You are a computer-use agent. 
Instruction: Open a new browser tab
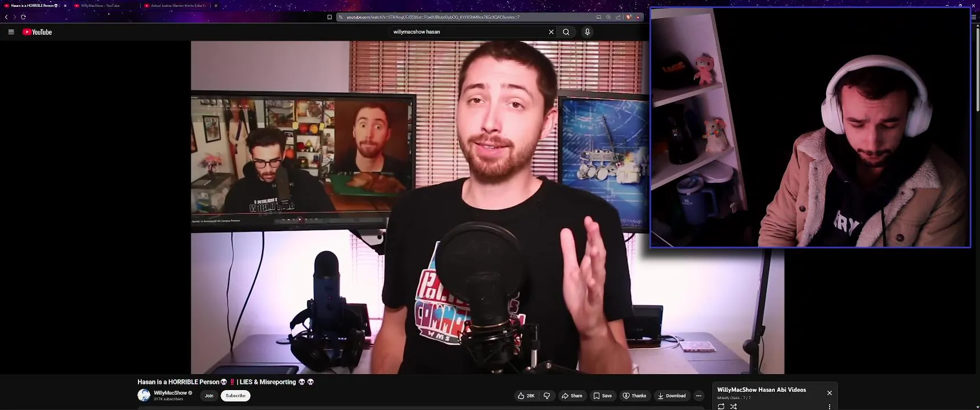point(216,6)
